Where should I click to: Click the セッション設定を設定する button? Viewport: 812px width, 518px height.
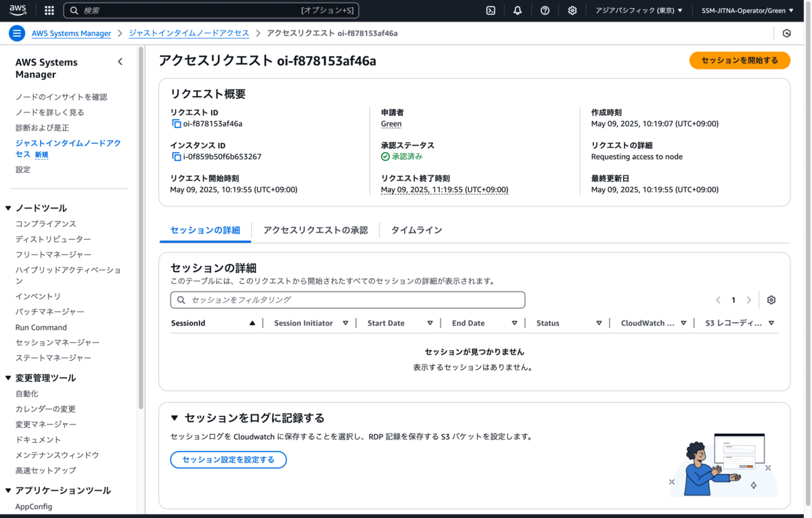228,460
